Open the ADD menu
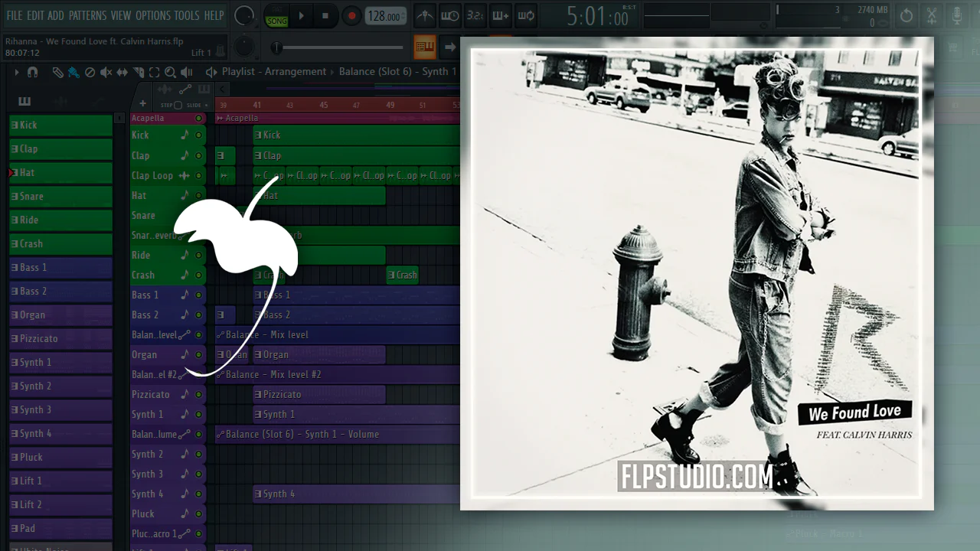This screenshot has width=980, height=551. [x=56, y=15]
